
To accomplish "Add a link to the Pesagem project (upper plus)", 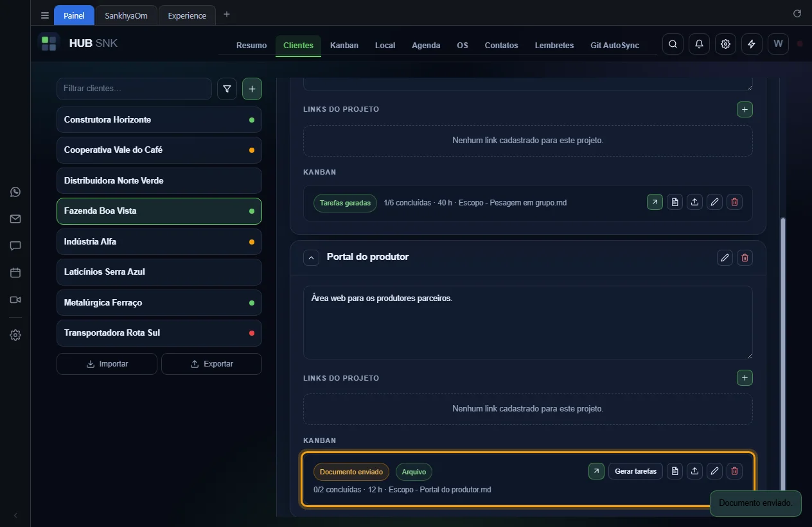I will pyautogui.click(x=745, y=110).
